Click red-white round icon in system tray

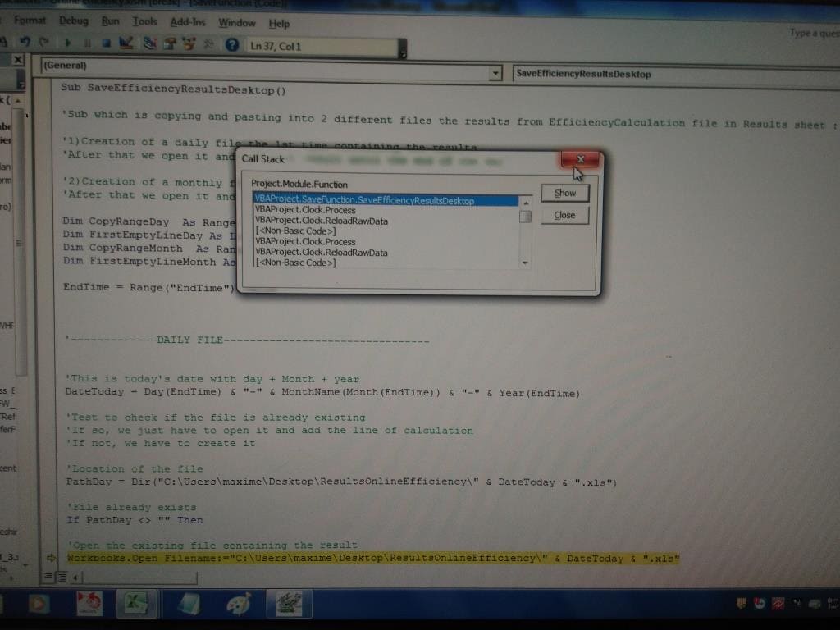pos(760,604)
